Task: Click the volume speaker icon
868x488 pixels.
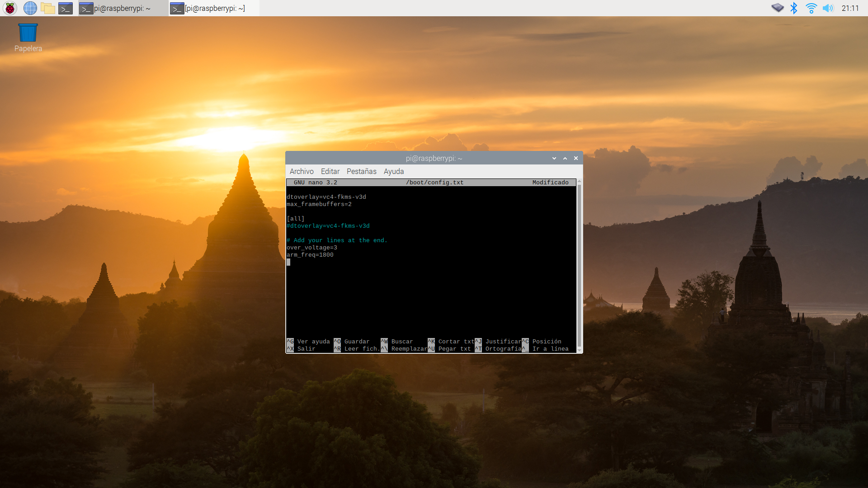Action: click(828, 8)
